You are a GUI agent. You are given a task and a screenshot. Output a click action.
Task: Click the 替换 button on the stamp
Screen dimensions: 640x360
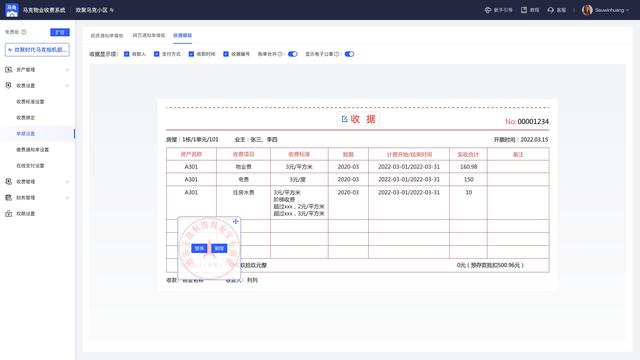(199, 248)
